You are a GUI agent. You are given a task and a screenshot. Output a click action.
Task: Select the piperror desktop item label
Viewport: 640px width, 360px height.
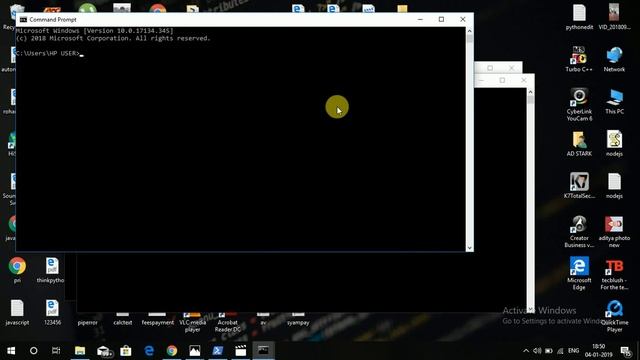coord(87,322)
